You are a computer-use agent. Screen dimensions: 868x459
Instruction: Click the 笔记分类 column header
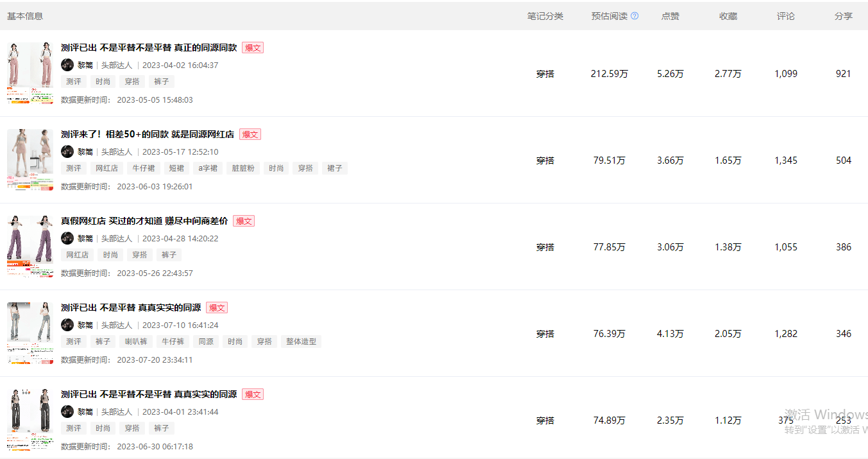coord(545,16)
